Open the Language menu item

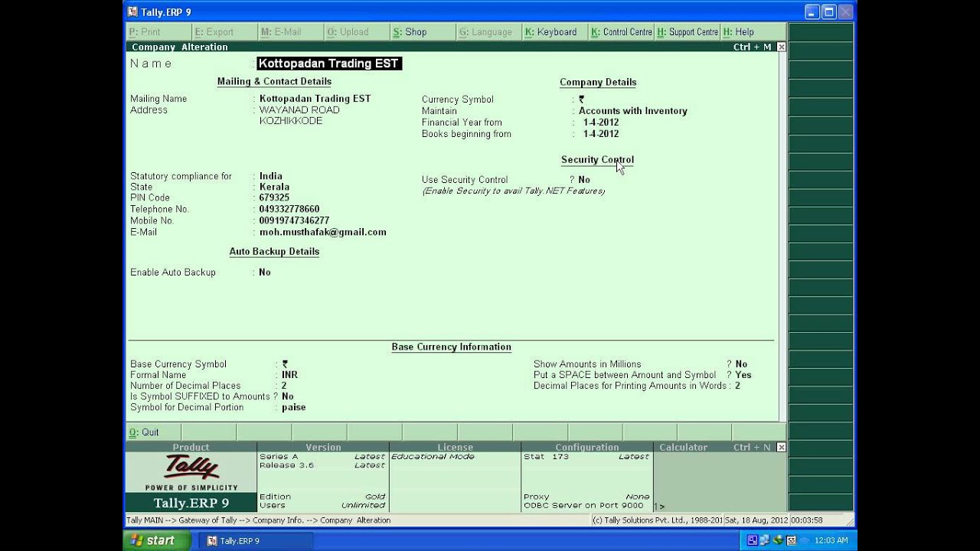tap(488, 32)
